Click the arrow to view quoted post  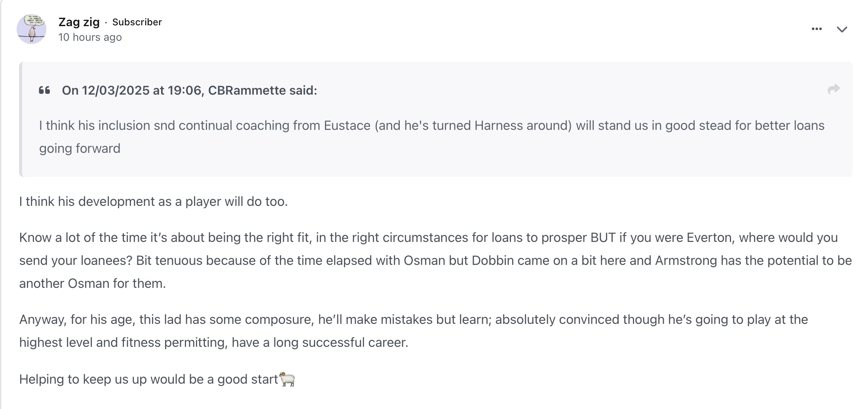833,89
